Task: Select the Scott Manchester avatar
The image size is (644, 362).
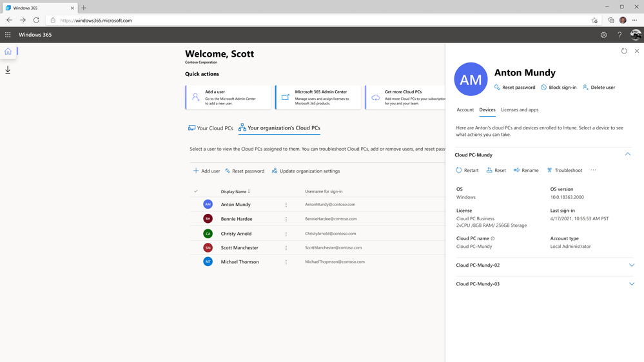Action: click(208, 247)
